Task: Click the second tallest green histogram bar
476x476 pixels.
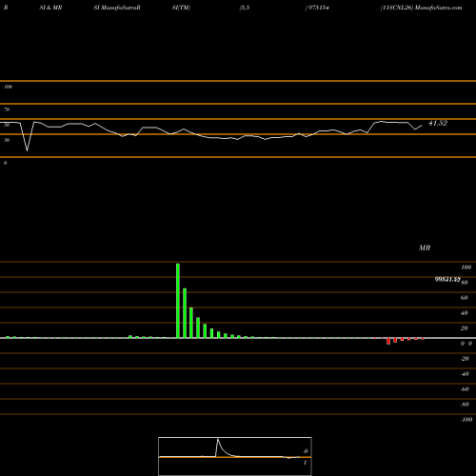Action: point(185,313)
